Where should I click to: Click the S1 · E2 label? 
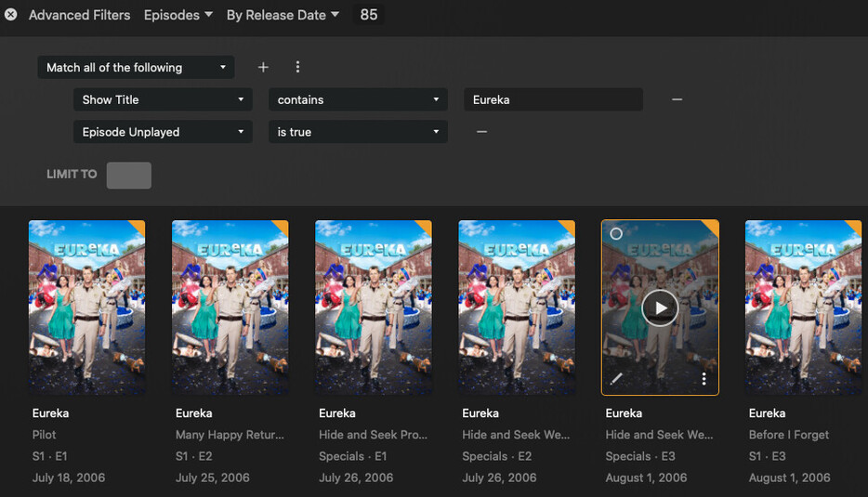[x=193, y=457]
